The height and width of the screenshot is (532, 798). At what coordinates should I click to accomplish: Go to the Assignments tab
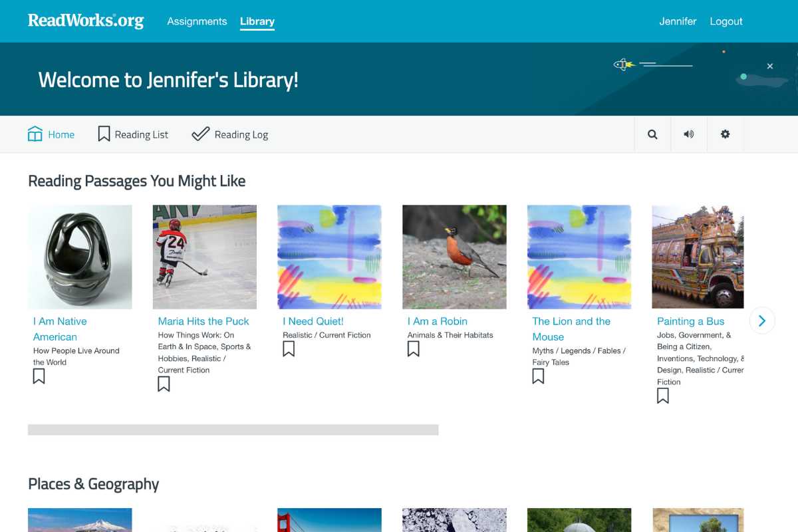(197, 21)
